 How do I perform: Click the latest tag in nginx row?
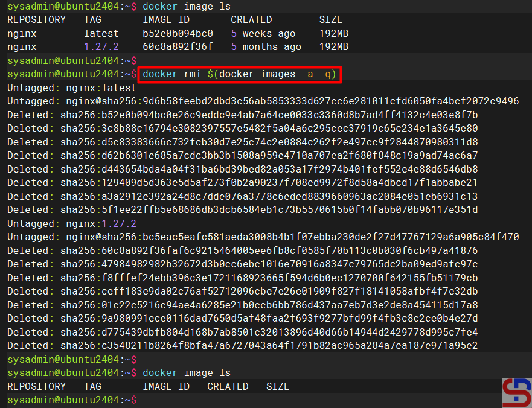(x=101, y=33)
